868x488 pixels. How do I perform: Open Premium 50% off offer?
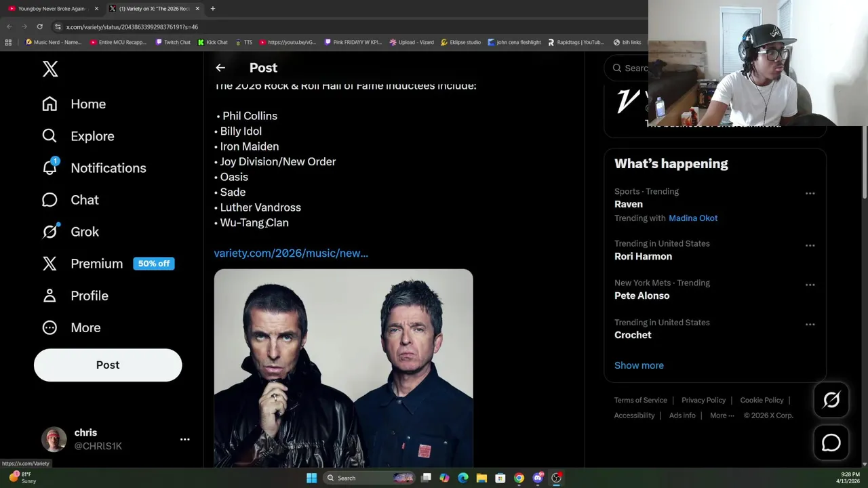tap(108, 264)
